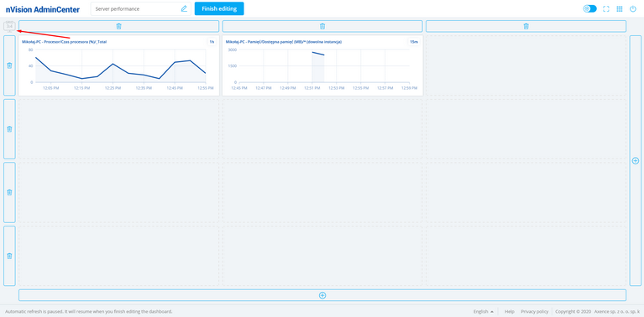The width and height of the screenshot is (644, 317).
Task: Delete the fourth row with the trash icon
Action: point(9,256)
